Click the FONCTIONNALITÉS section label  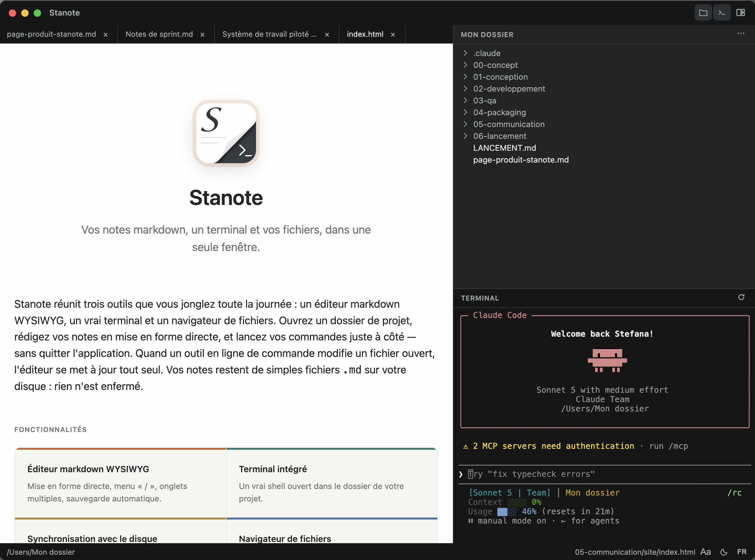click(50, 429)
